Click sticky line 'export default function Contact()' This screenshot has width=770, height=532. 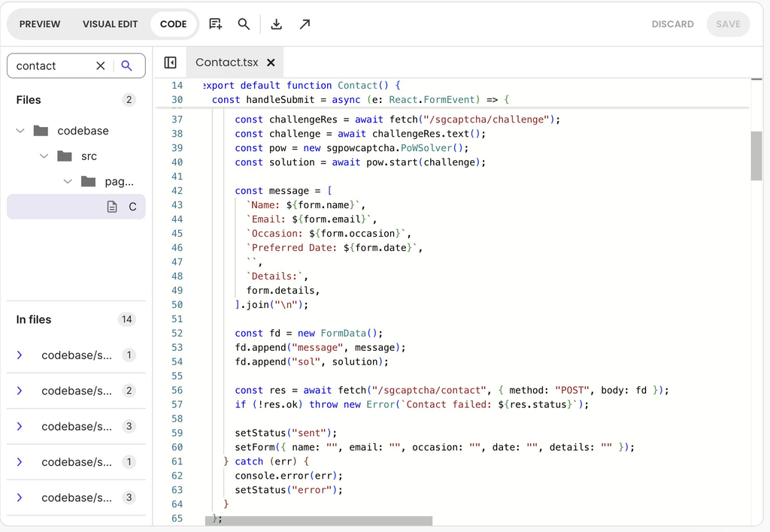[302, 86]
